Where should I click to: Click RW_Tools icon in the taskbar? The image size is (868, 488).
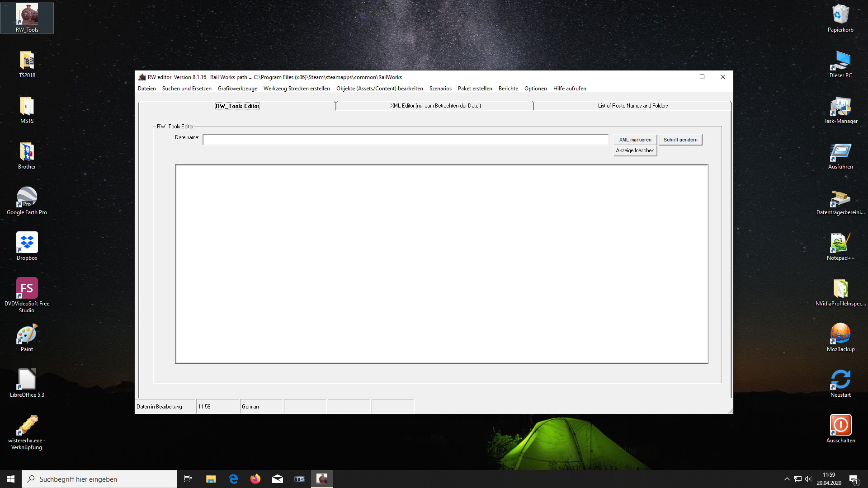(322, 479)
